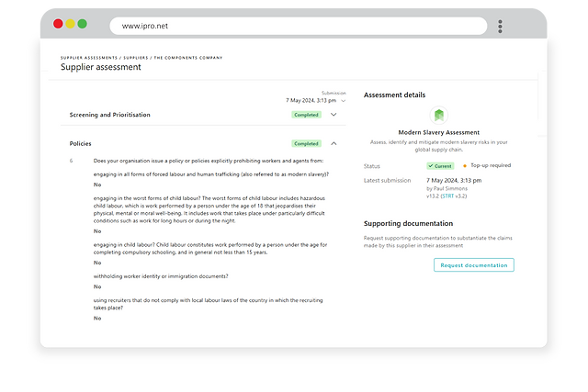This screenshot has width=588, height=392.
Task: Click the browser three-dot menu icon
Action: (x=500, y=27)
